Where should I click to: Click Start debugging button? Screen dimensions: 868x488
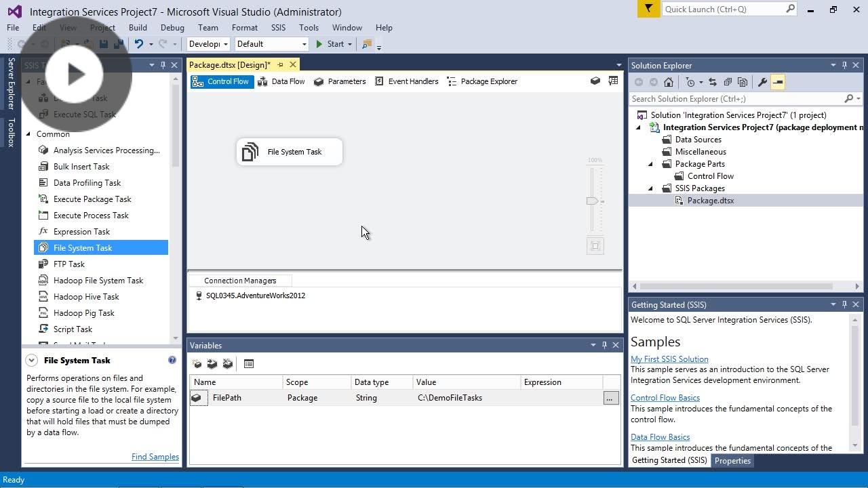click(x=330, y=44)
